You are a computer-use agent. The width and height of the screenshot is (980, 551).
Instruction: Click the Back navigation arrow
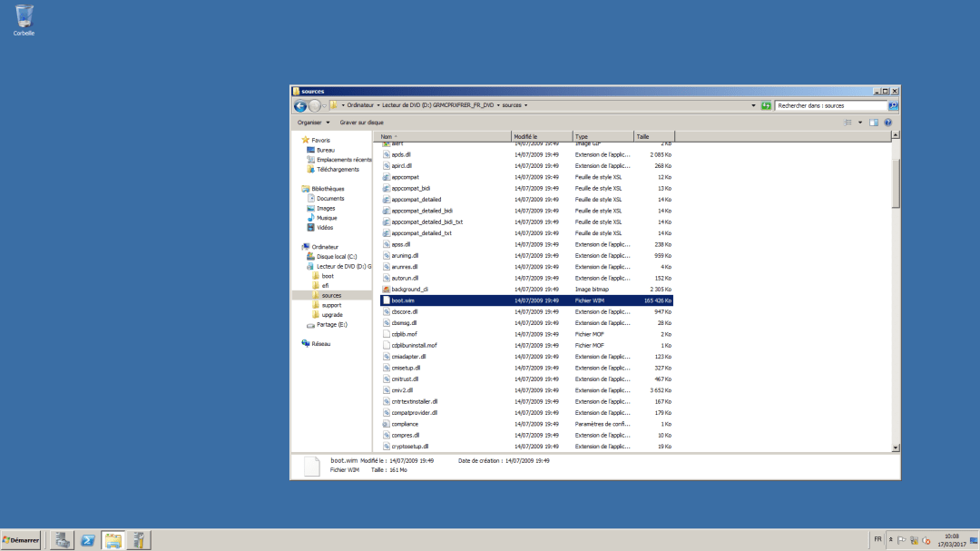click(299, 105)
